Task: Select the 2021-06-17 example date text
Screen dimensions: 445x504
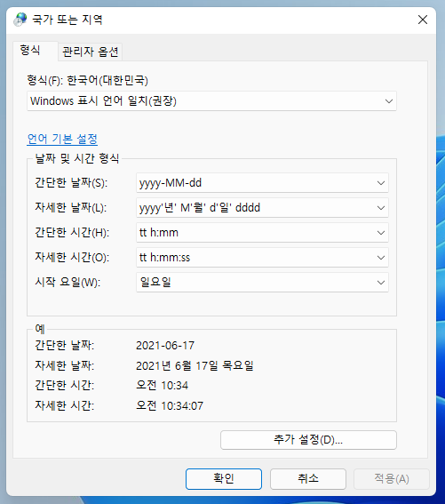Action: point(165,346)
